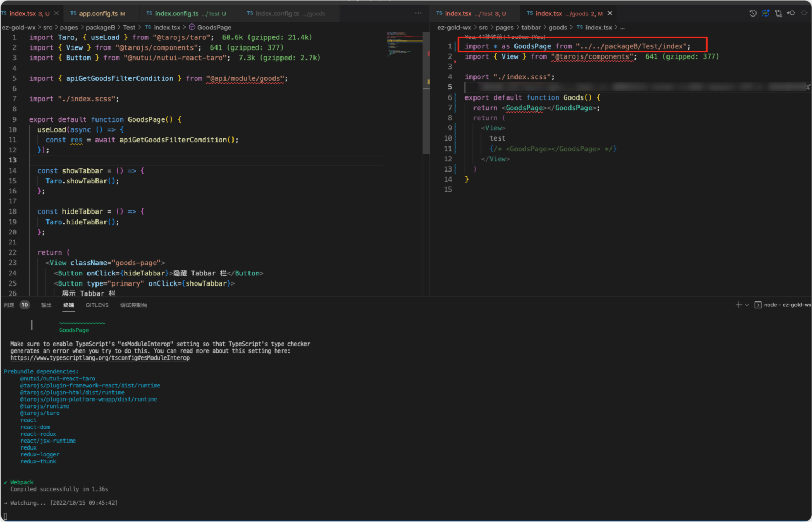Screen dimensions: 812x522
Task: Close the left Test index.tsx tab
Action: click(56, 13)
